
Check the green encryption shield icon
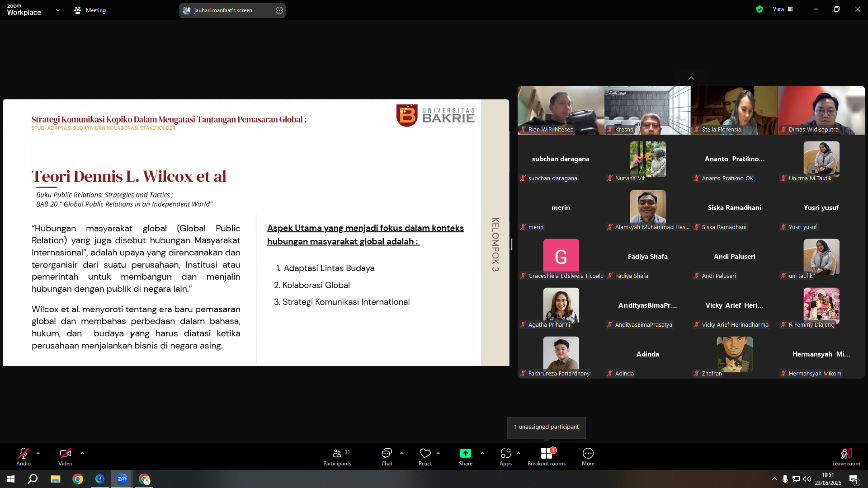click(759, 9)
